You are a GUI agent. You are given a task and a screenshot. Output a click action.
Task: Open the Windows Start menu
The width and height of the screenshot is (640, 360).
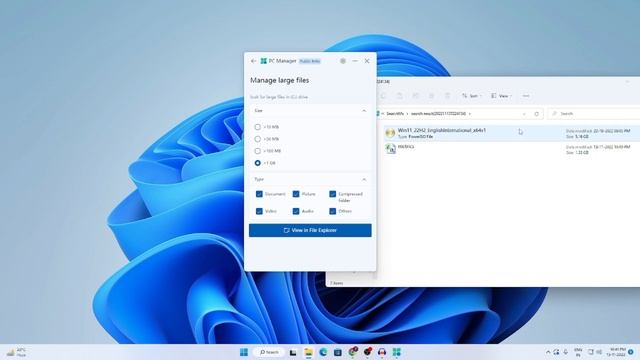click(x=244, y=352)
